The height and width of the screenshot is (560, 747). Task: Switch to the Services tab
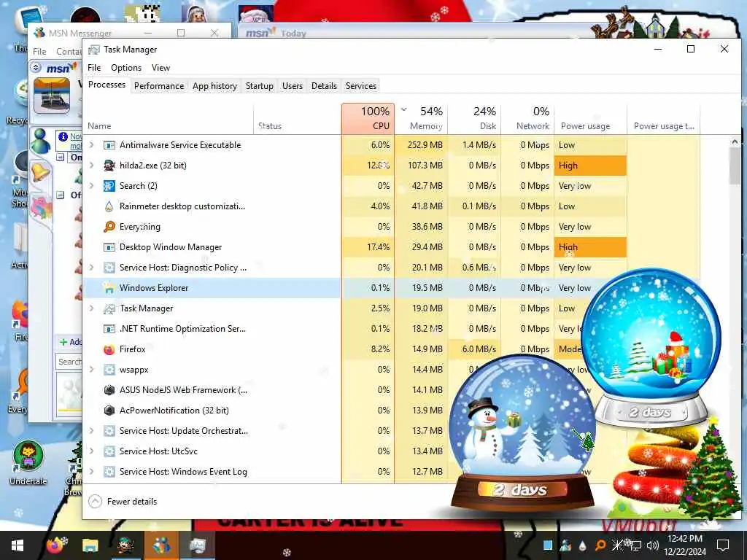[x=361, y=86]
